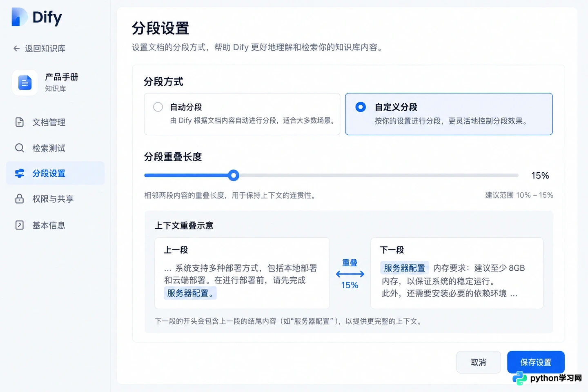Click the 15% overlap value beside the slider
588x392 pixels.
point(540,176)
